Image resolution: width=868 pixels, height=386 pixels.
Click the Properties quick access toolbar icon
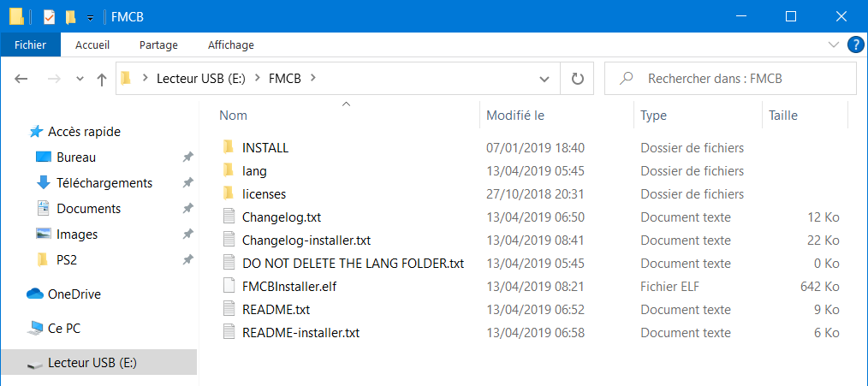pyautogui.click(x=50, y=17)
